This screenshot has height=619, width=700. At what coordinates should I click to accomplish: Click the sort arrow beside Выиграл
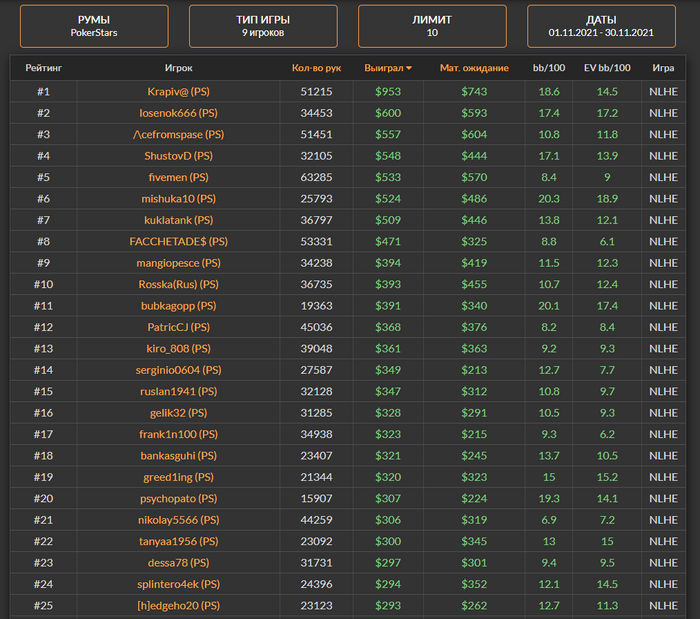[409, 69]
